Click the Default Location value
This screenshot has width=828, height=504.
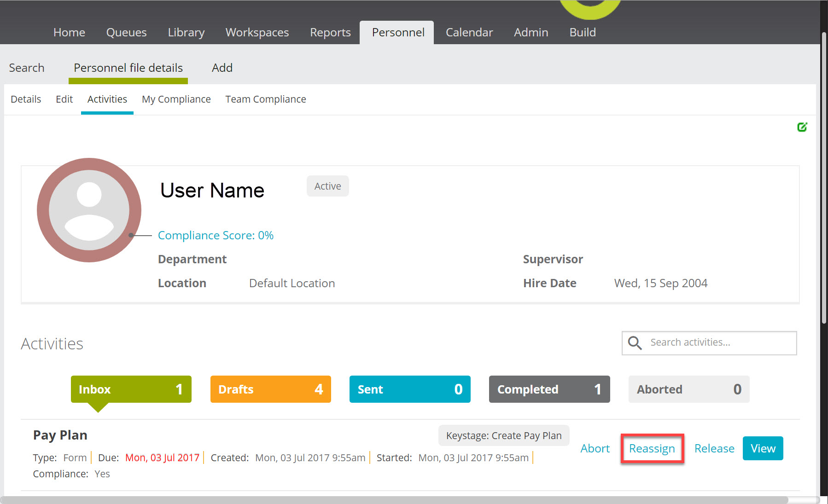coord(292,283)
